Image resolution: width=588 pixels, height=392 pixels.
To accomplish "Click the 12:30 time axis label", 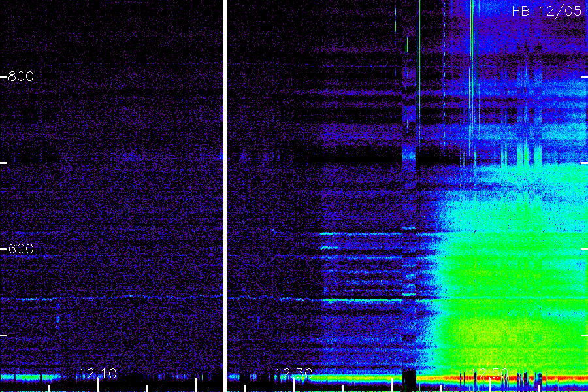I will (x=293, y=373).
